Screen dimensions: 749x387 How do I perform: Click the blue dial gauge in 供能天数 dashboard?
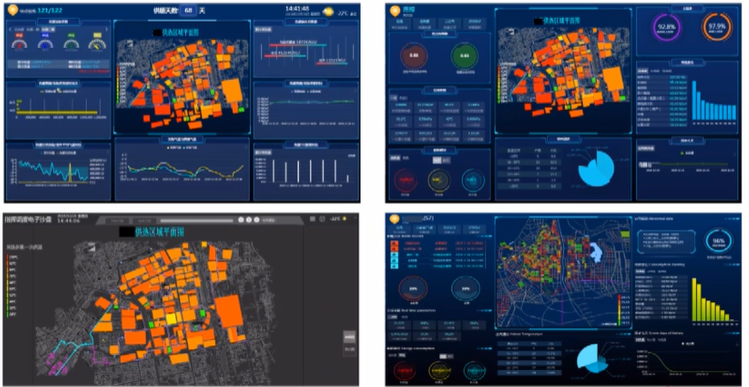coord(45,44)
